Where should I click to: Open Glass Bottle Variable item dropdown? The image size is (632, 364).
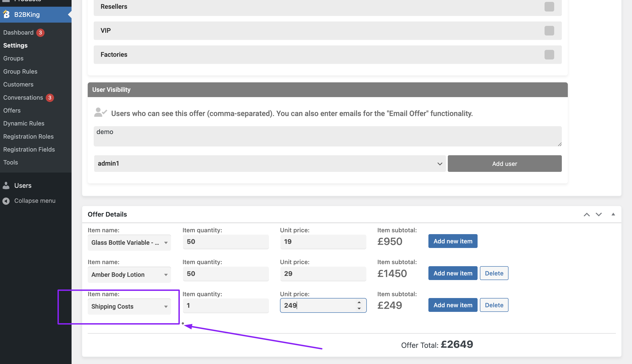129,243
